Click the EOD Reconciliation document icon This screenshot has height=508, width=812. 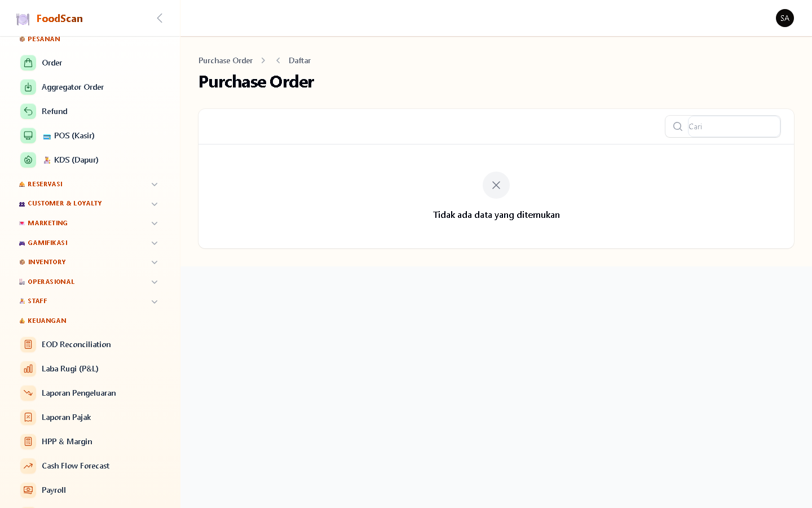click(x=28, y=344)
